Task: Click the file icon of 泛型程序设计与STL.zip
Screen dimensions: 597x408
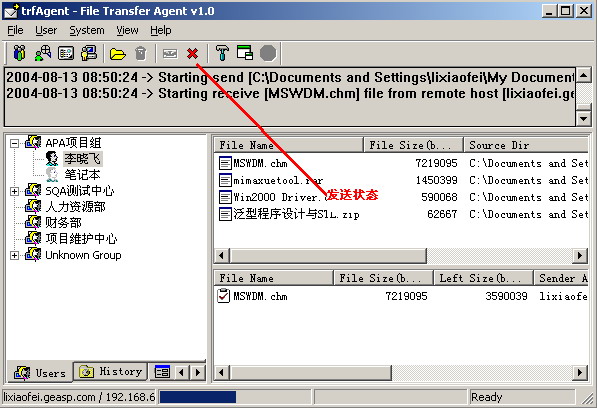Action: coord(225,214)
